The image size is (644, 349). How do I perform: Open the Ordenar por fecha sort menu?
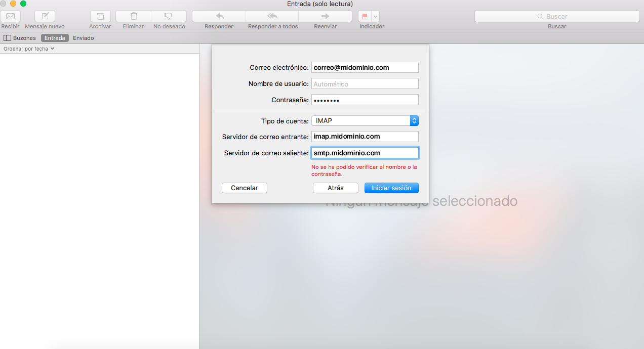[28, 49]
